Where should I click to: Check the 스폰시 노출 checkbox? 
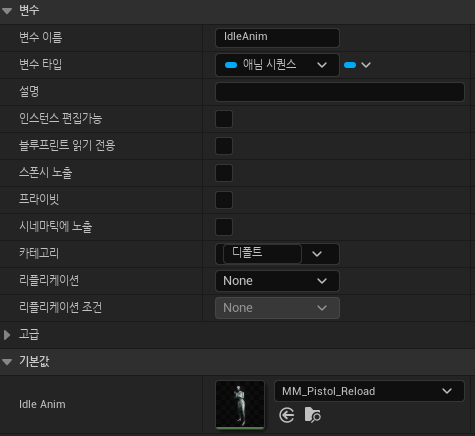click(224, 173)
